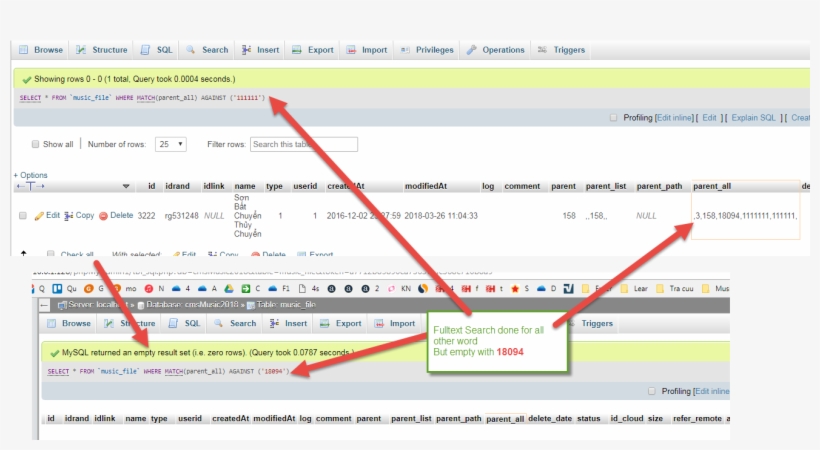Click the red Delete icon for row 3222
820x450 pixels.
[x=104, y=215]
